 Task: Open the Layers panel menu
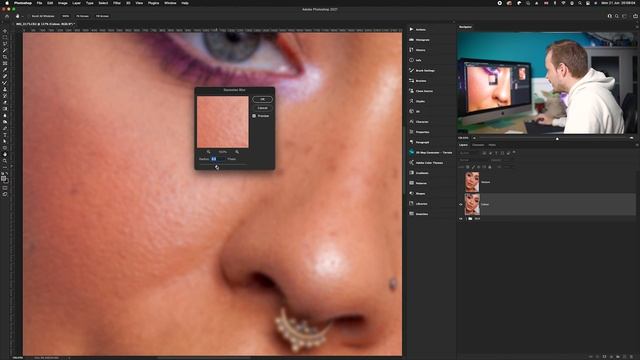point(636,145)
